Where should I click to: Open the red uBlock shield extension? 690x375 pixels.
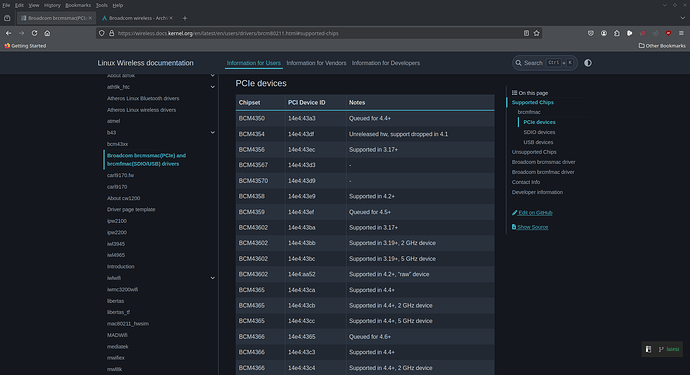coord(668,33)
